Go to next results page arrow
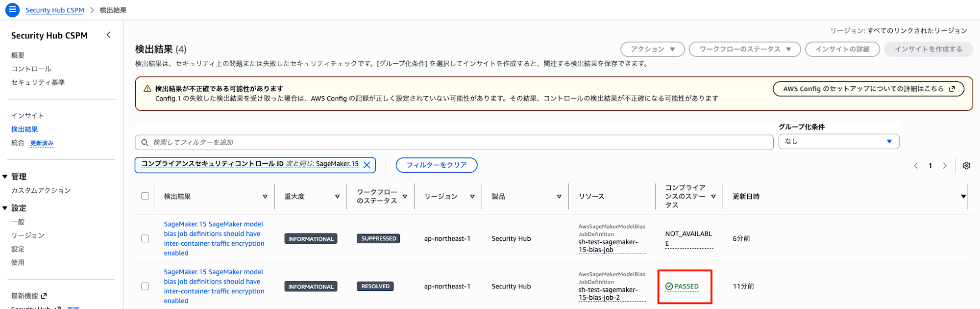980x309 pixels. [x=945, y=166]
